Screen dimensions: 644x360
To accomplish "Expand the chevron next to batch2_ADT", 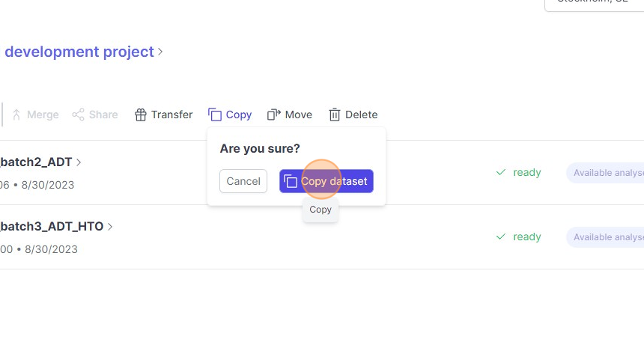I will pyautogui.click(x=79, y=162).
